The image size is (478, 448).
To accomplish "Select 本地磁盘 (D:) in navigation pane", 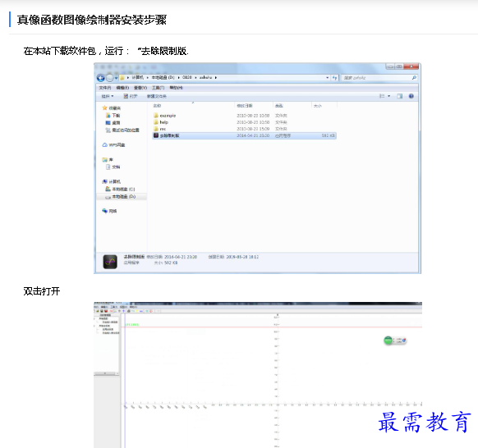I will (x=121, y=197).
